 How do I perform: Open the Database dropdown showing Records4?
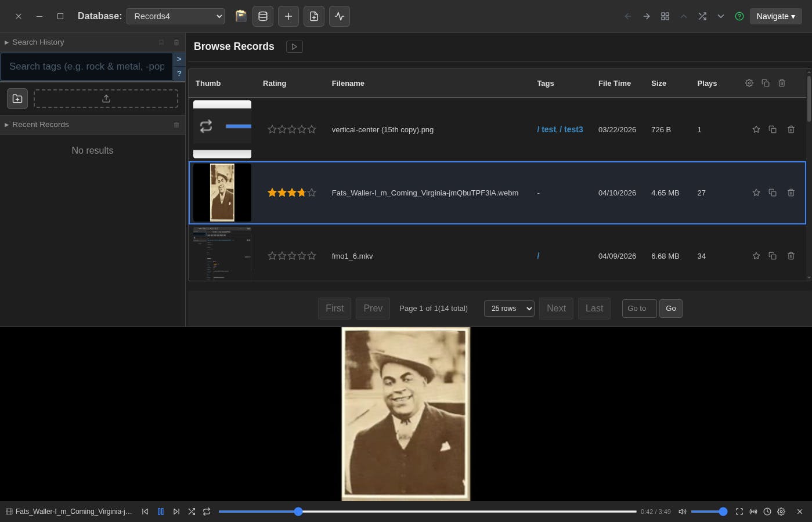coord(175,16)
